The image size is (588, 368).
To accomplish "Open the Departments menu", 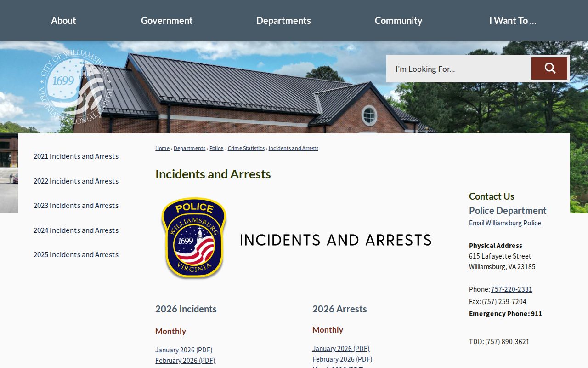I will tap(283, 20).
